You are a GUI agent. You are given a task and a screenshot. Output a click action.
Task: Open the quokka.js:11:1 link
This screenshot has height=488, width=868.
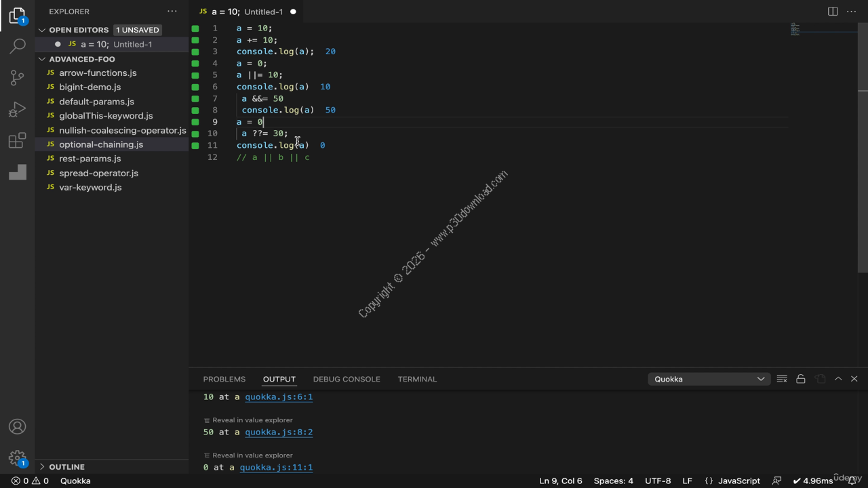point(276,467)
